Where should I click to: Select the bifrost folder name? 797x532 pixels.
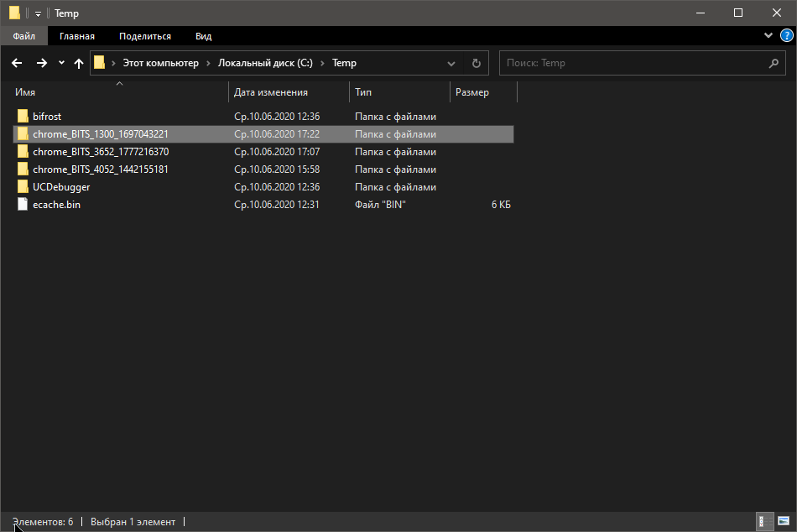click(47, 117)
